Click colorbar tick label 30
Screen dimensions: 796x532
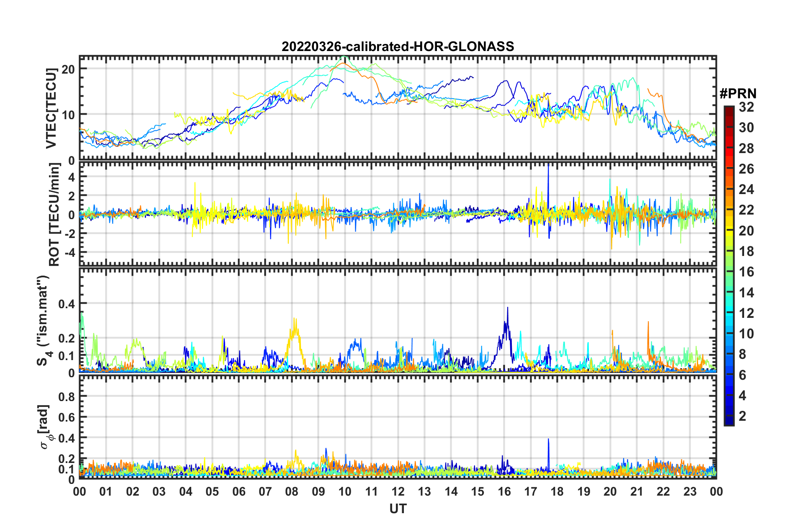pyautogui.click(x=746, y=128)
